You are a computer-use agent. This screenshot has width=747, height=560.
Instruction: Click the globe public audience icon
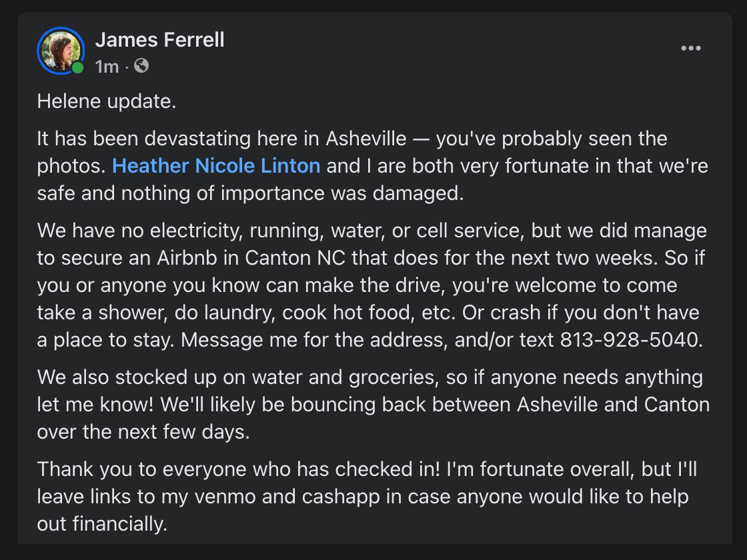point(141,66)
